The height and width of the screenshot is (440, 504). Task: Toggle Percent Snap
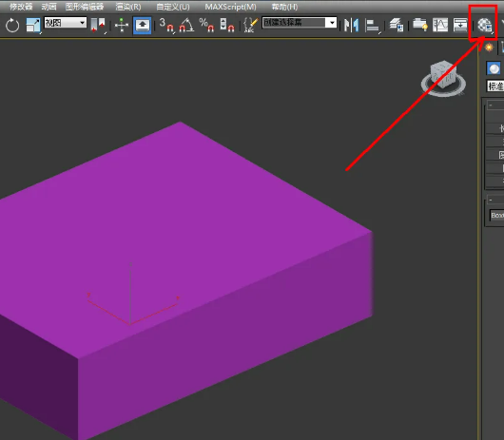206,25
